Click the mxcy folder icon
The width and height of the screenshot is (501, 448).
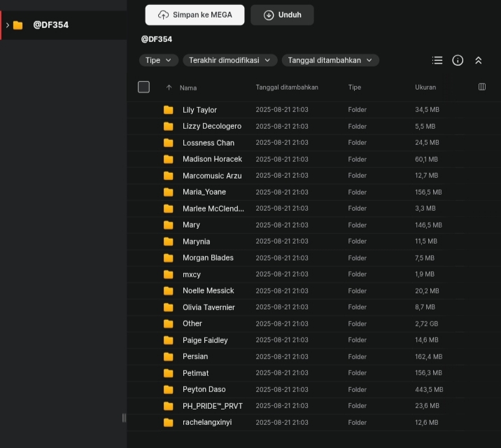point(169,274)
